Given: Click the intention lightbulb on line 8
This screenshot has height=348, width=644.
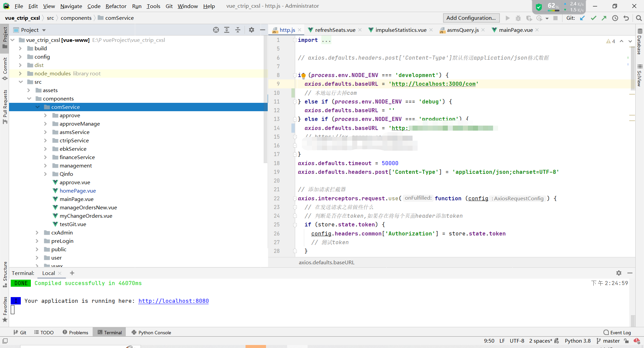Looking at the screenshot, I should (x=303, y=75).
